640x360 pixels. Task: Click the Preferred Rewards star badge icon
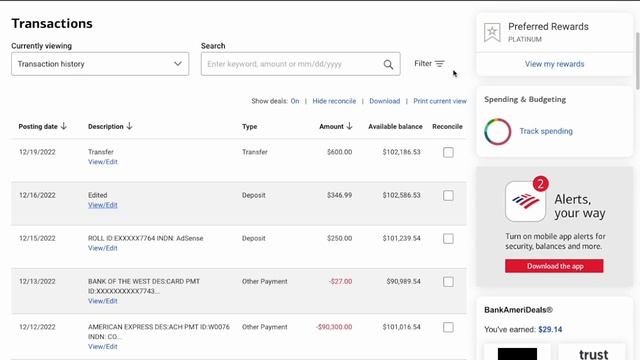492,33
